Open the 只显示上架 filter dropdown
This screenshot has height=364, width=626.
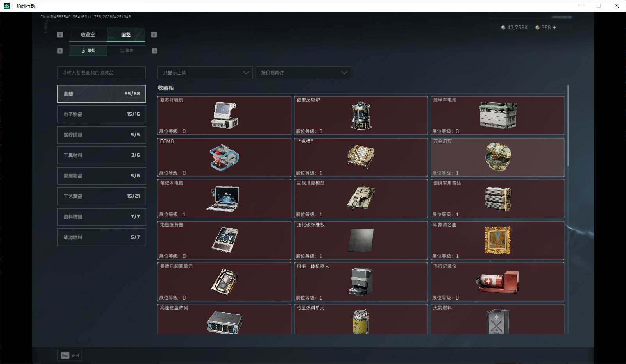click(x=205, y=73)
